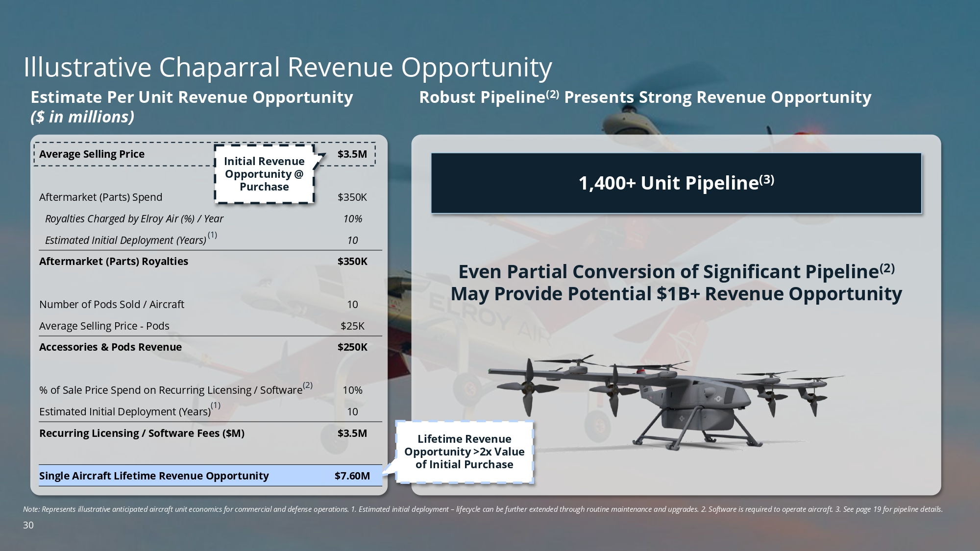Select the Robust Pipeline Presents Strong Revenue heading

click(645, 97)
